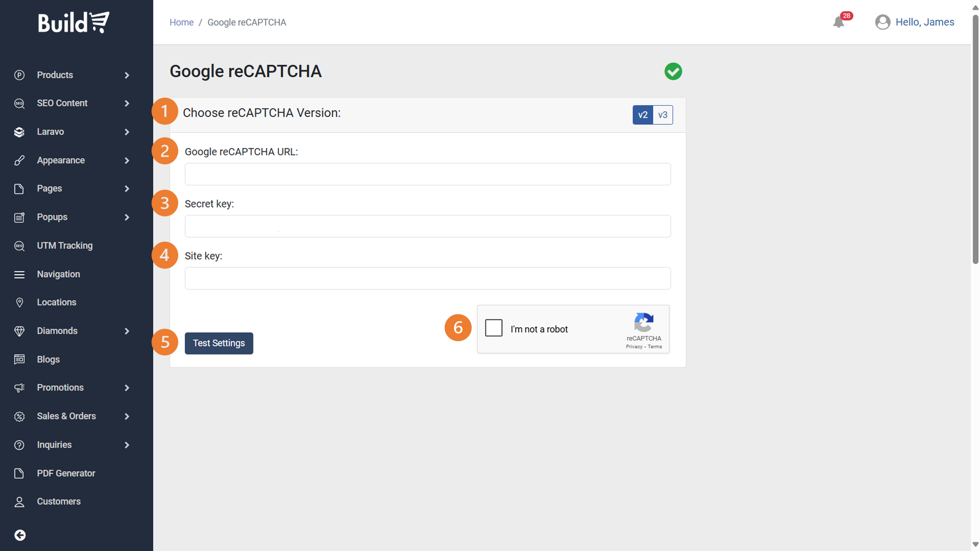
Task: Switch to reCAPTCHA version v3
Action: [x=662, y=115]
